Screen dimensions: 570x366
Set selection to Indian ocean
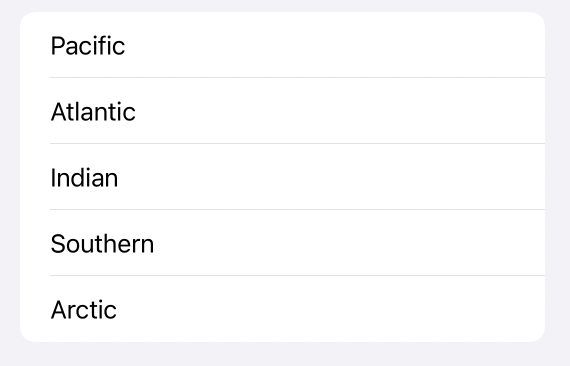point(282,177)
